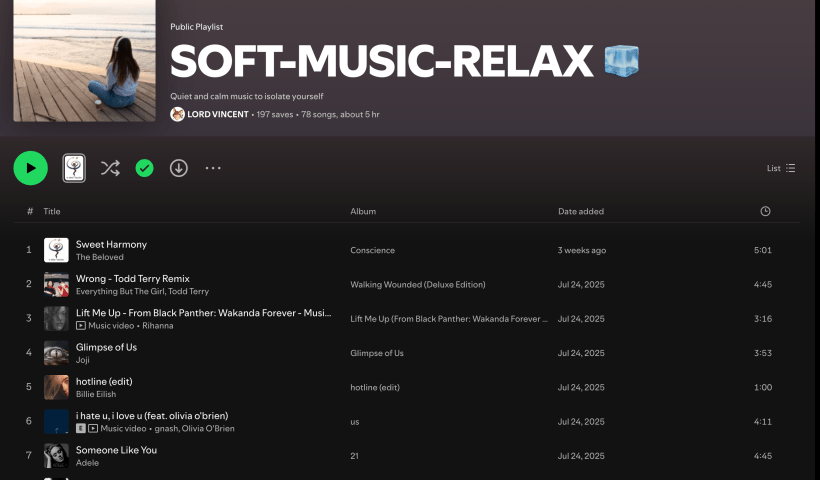The image size is (820, 480).
Task: Toggle shuffle for the playlist
Action: click(x=110, y=168)
